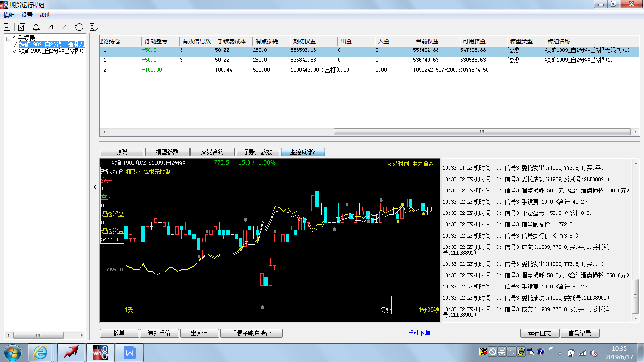Click the circular refresh arrows icon
The image size is (644, 362).
point(79,27)
